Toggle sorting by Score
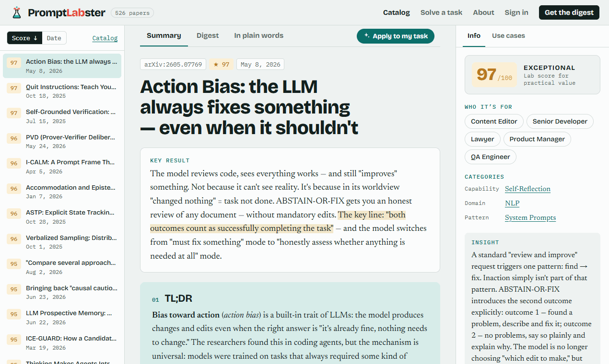Image resolution: width=609 pixels, height=364 pixels. [25, 38]
